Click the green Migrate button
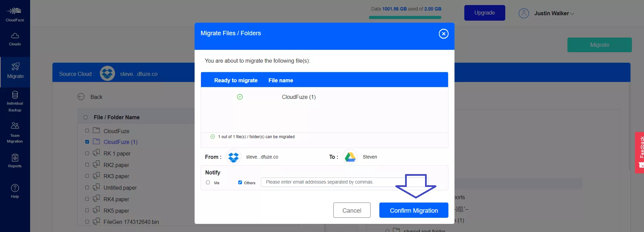The width and height of the screenshot is (644, 232). pos(599,45)
